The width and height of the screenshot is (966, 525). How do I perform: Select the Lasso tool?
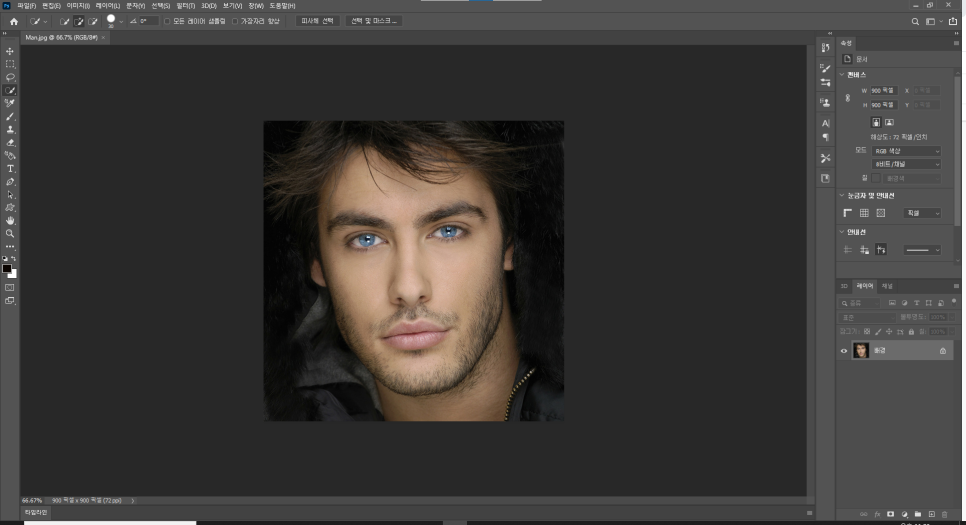(x=10, y=77)
